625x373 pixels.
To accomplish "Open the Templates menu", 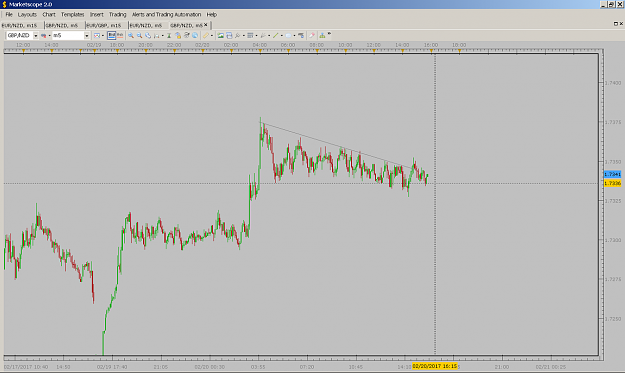I will (72, 14).
